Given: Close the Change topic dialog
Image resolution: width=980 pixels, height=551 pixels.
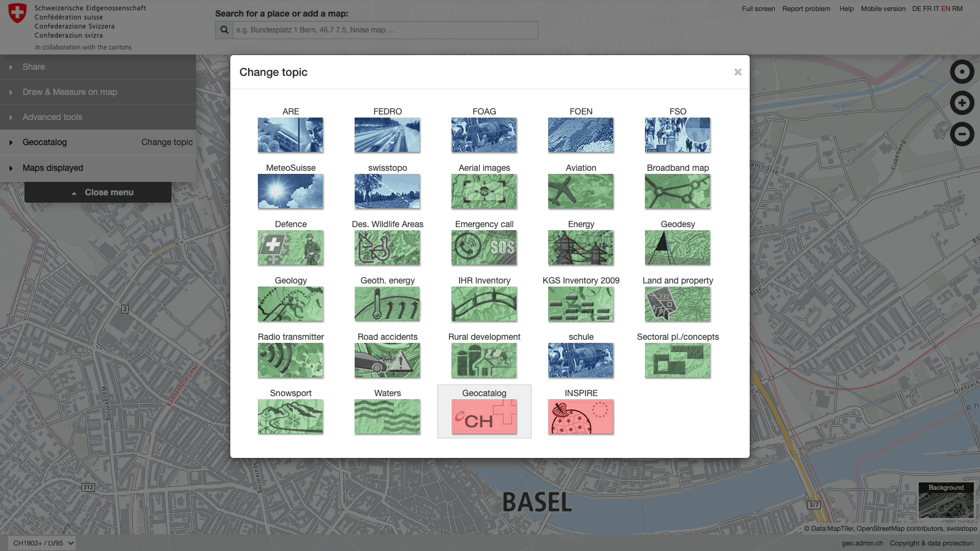Looking at the screenshot, I should coord(738,72).
